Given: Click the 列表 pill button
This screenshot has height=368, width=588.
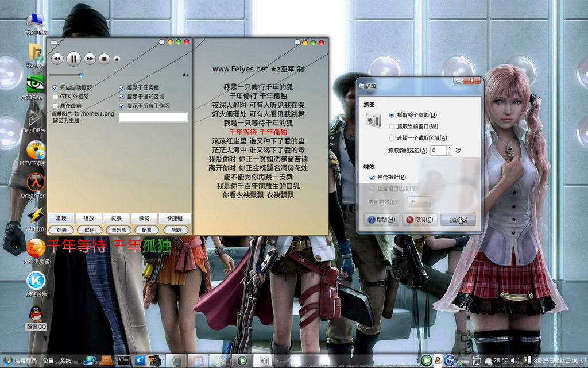Looking at the screenshot, I should click(61, 230).
